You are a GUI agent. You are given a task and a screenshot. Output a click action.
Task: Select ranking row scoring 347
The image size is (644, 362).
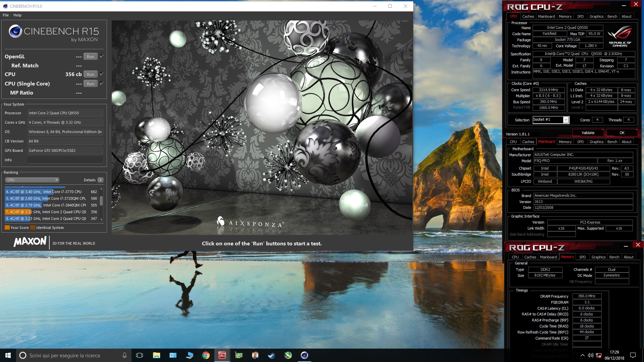click(x=51, y=219)
